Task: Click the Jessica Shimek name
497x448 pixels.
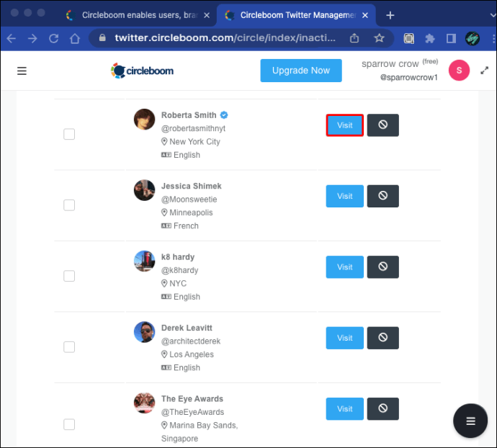Action: (191, 186)
